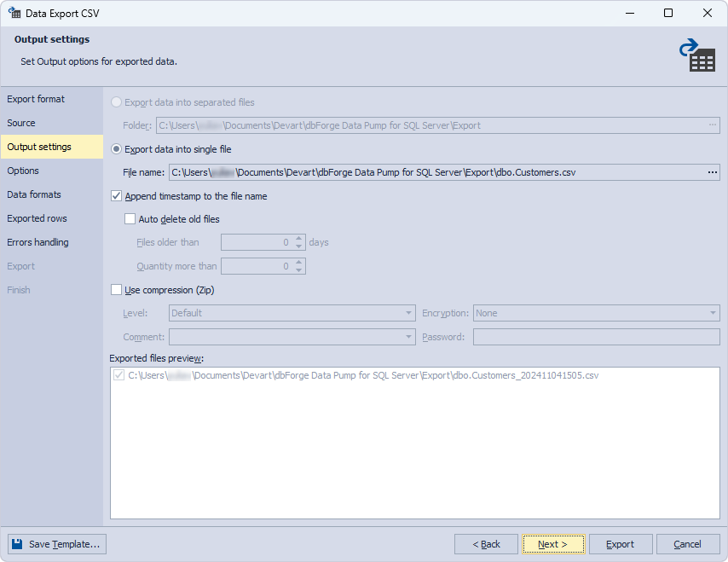728x562 pixels.
Task: Click the floppy disk icon on Save Template
Action: (17, 544)
